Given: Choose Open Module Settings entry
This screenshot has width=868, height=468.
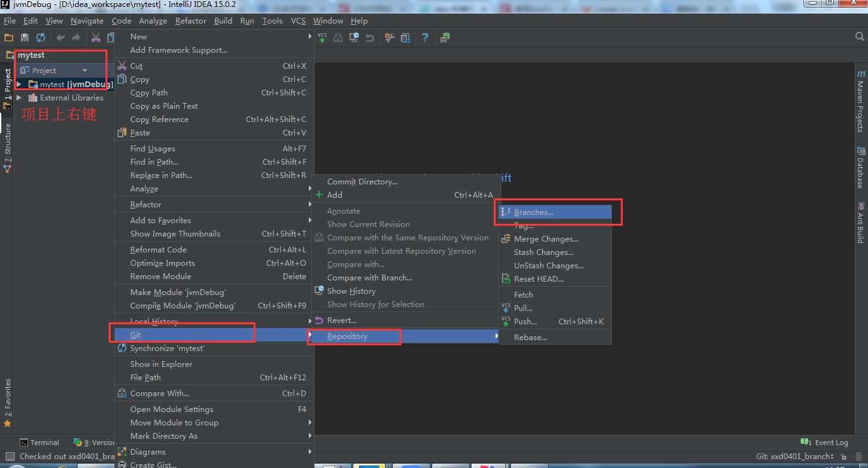Looking at the screenshot, I should (x=214, y=410).
